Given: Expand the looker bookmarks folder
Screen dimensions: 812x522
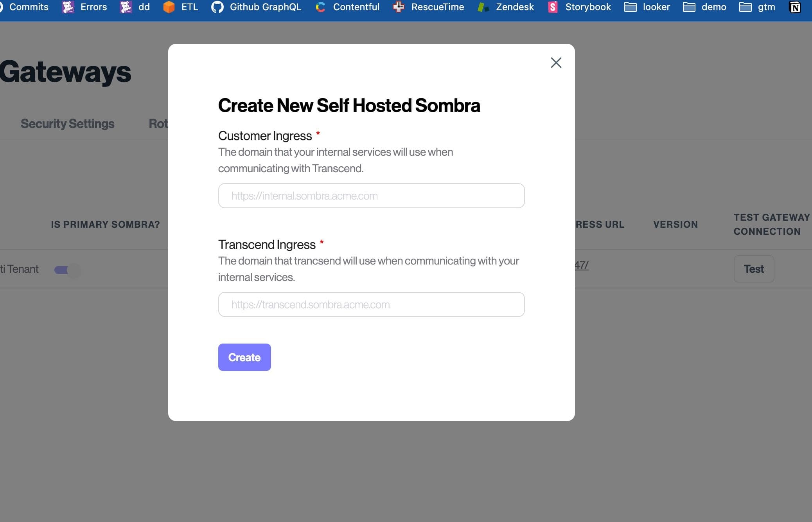Looking at the screenshot, I should [x=647, y=7].
